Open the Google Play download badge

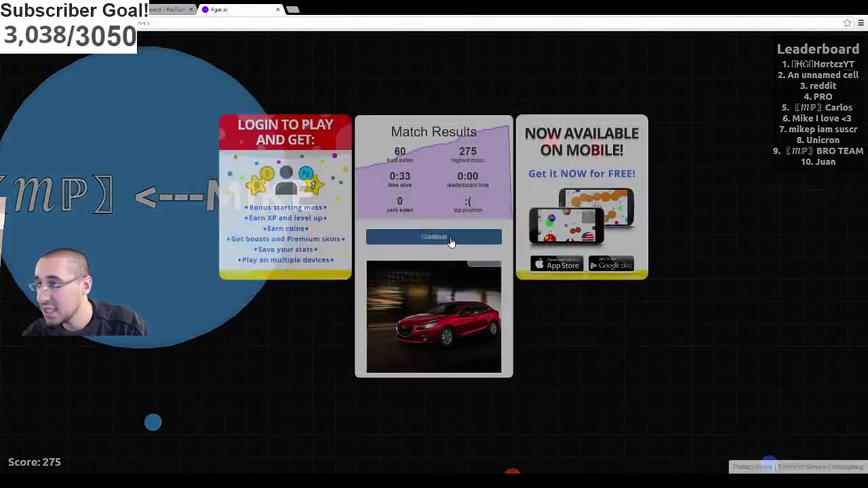611,264
